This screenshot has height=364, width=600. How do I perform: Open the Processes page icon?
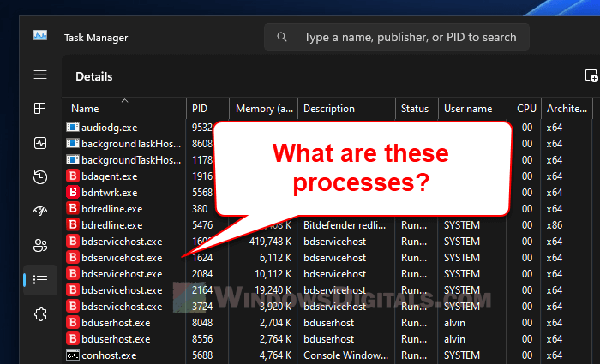pos(40,109)
